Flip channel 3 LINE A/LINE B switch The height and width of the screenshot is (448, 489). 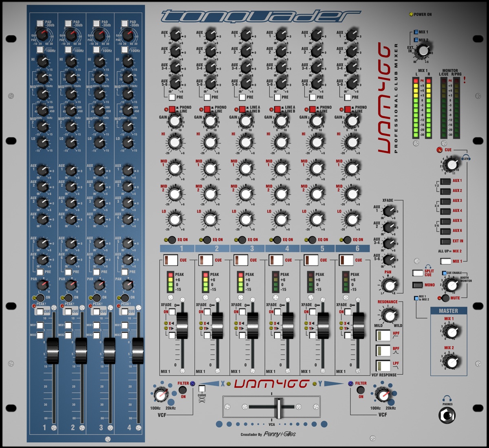(x=242, y=109)
